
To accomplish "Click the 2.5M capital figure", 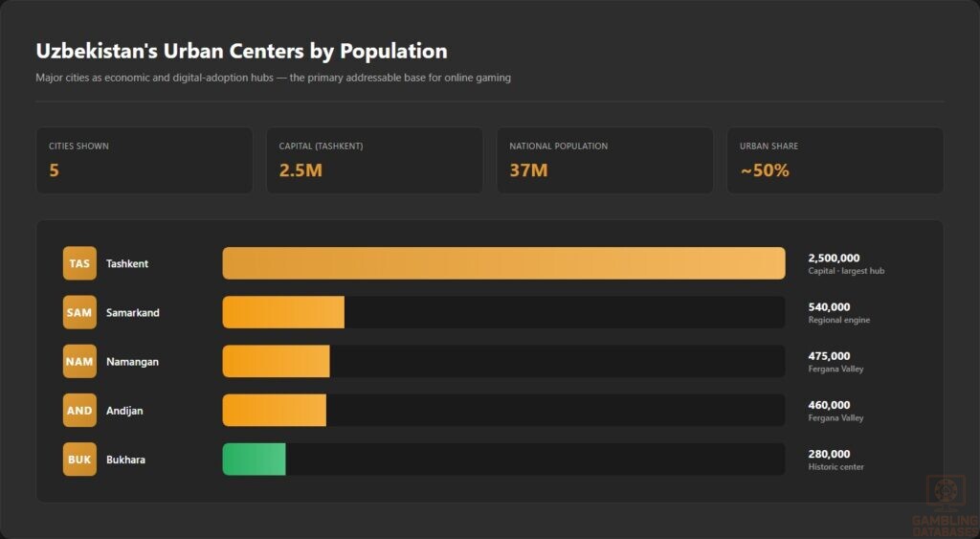I will pyautogui.click(x=301, y=170).
